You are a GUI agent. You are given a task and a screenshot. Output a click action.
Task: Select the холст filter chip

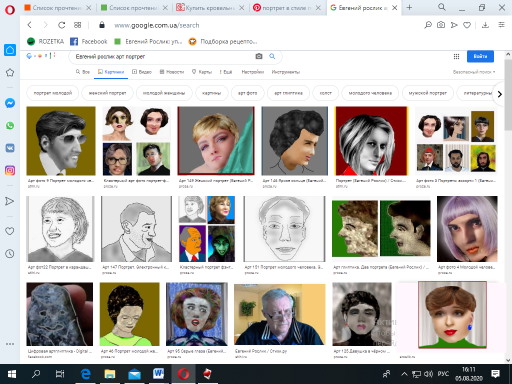[x=326, y=93]
